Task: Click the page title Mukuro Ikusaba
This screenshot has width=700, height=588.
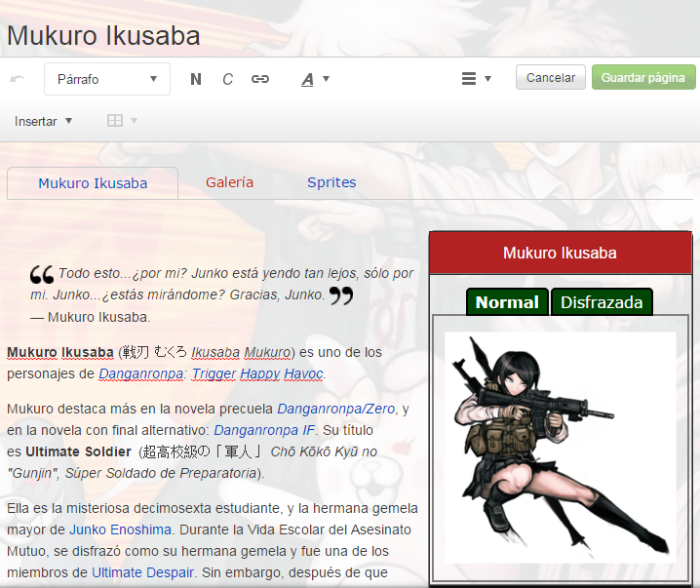Action: click(x=103, y=36)
